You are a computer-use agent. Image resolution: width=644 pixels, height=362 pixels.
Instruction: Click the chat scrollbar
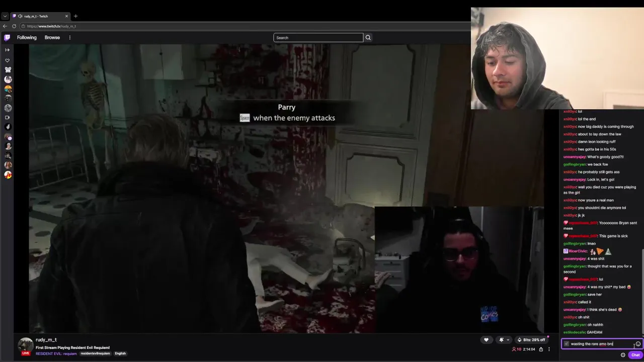pyautogui.click(x=642, y=292)
